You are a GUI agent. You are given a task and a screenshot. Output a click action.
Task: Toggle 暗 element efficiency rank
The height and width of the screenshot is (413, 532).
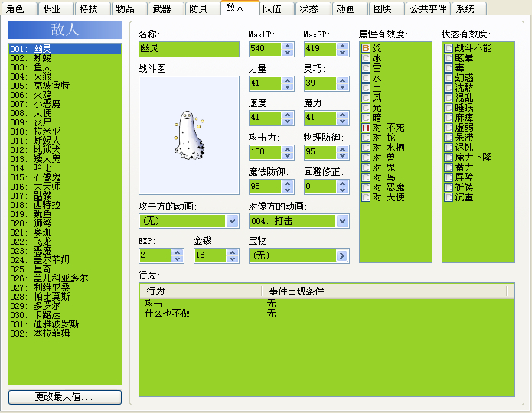365,118
